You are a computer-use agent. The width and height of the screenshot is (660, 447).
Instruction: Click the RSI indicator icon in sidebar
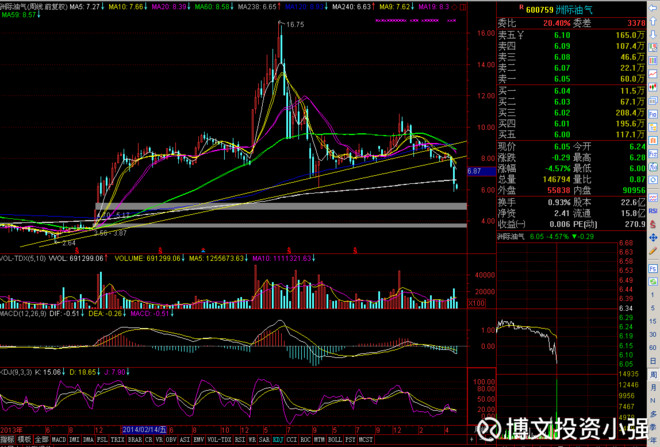pos(653,210)
